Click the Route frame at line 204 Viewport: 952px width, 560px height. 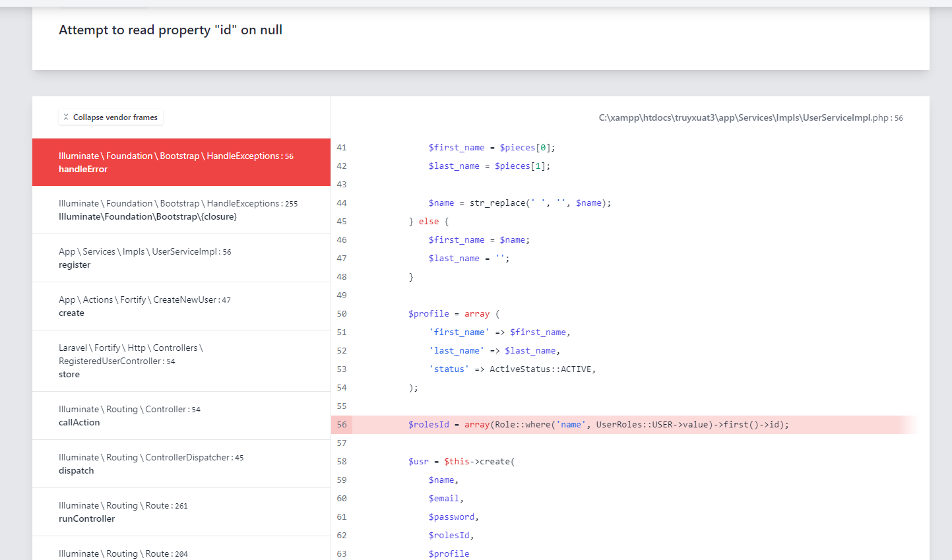[x=181, y=553]
